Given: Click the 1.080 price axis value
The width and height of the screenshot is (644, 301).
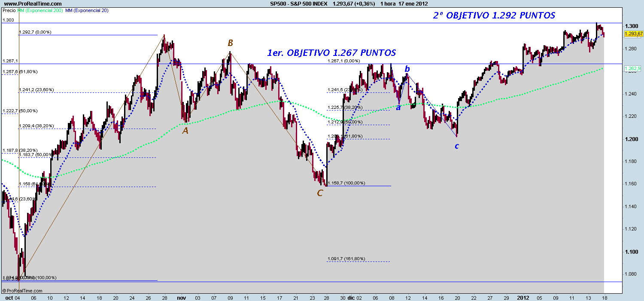Looking at the screenshot, I should (x=631, y=274).
